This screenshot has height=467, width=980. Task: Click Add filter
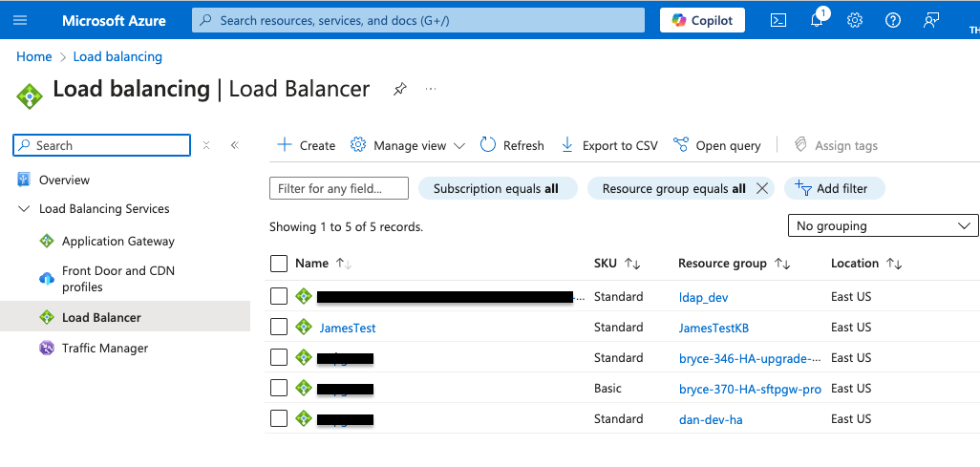click(x=835, y=189)
